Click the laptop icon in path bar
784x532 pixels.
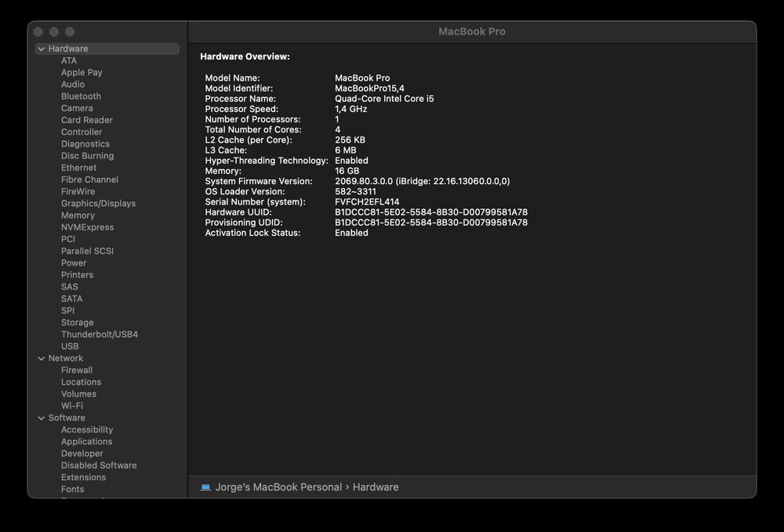tap(205, 487)
